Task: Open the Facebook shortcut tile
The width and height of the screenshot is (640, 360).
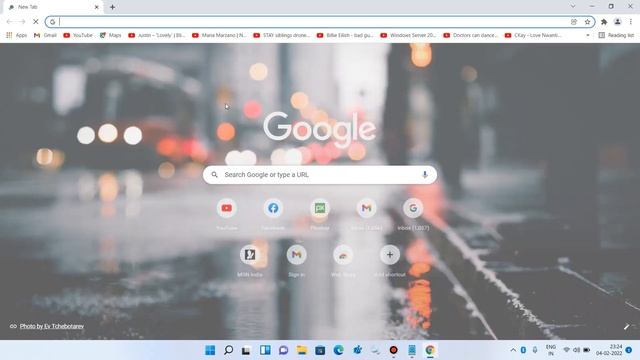Action: click(x=273, y=208)
